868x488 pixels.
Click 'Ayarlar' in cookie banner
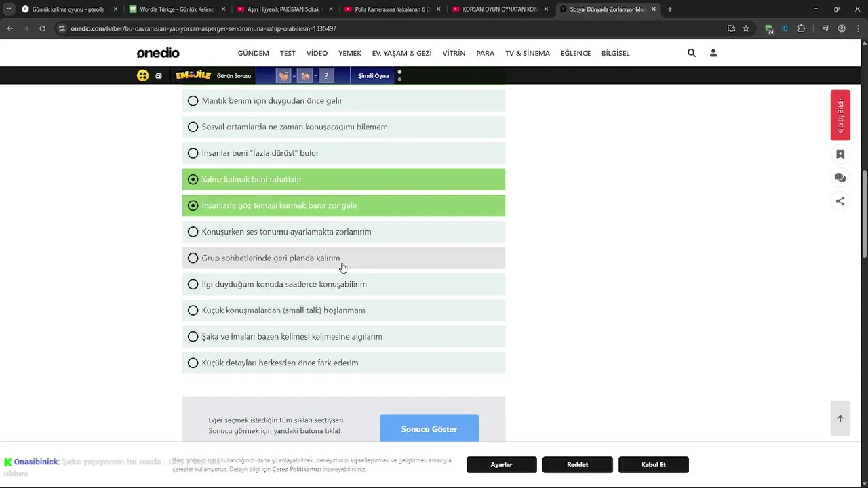point(502,464)
